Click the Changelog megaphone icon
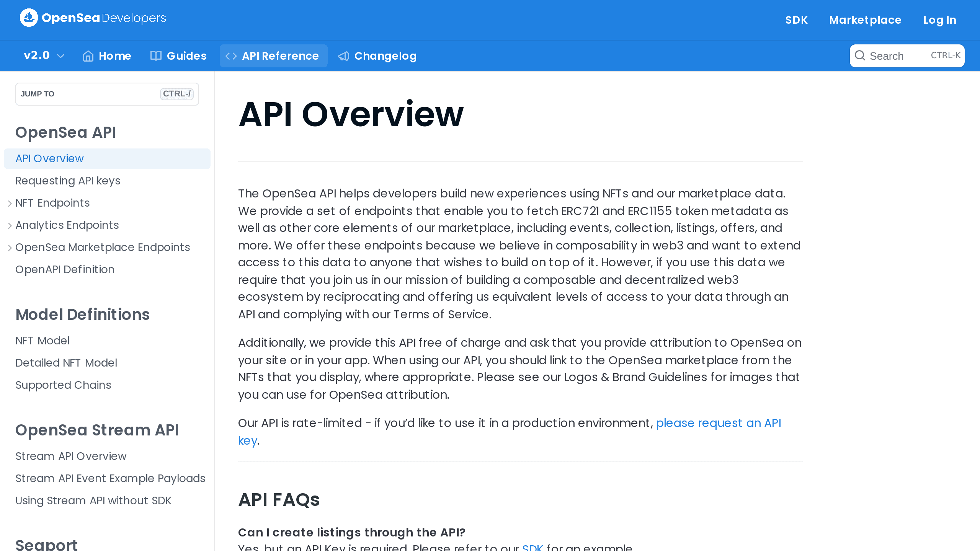Viewport: 980px width, 551px height. tap(343, 56)
